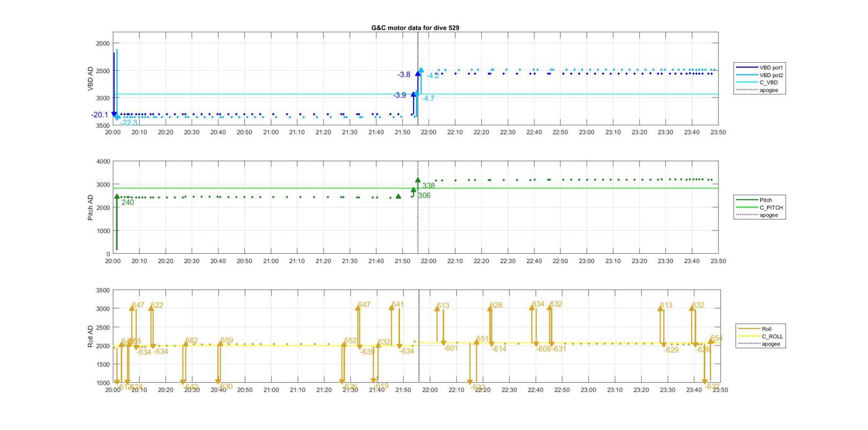Click the "626" roll data label
Screen dimensions: 868x430
tap(496, 305)
